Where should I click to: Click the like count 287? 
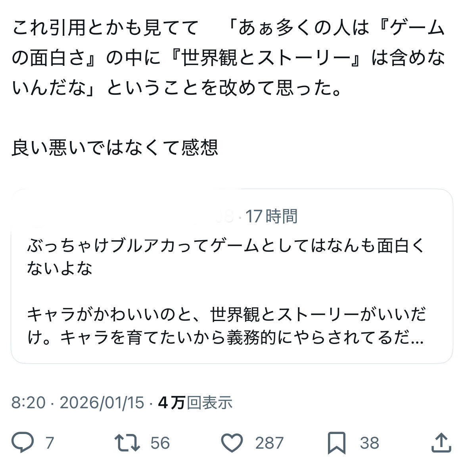point(269,443)
